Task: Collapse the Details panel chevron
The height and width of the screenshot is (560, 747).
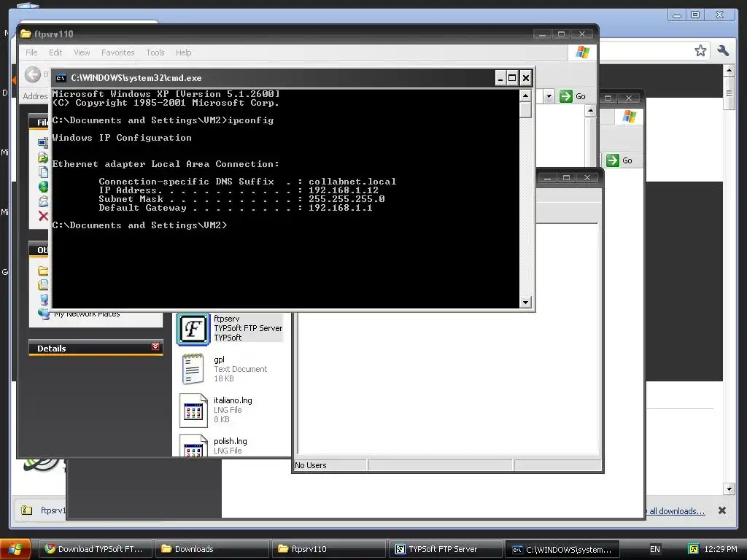Action: 155,346
